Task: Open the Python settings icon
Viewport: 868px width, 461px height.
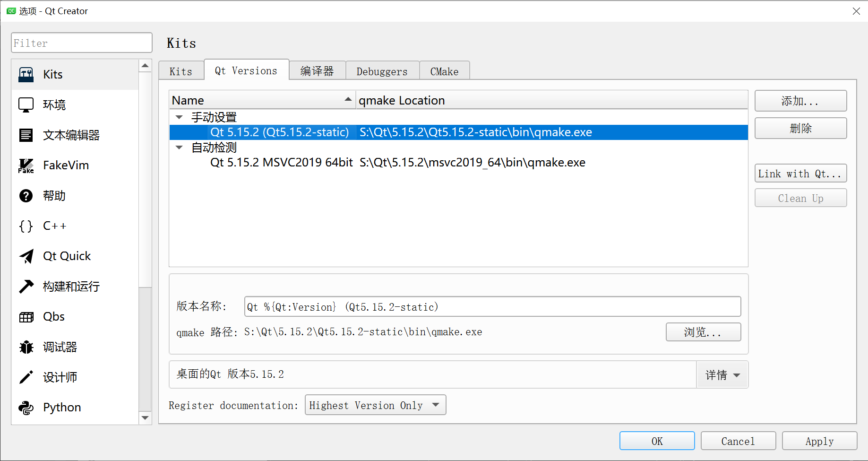Action: [x=26, y=408]
